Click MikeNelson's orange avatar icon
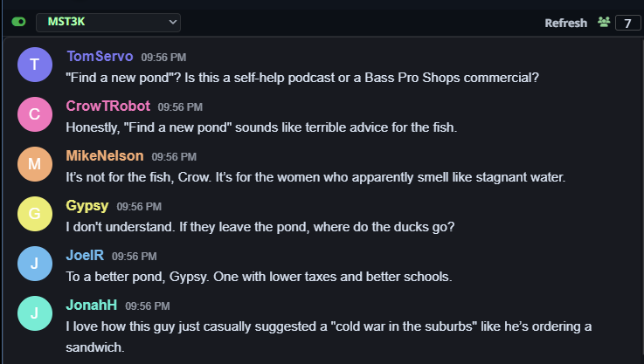644x364 pixels. [x=34, y=164]
